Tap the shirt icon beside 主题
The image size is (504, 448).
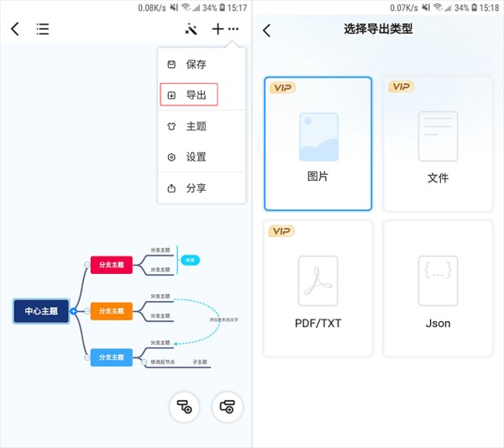pyautogui.click(x=171, y=126)
